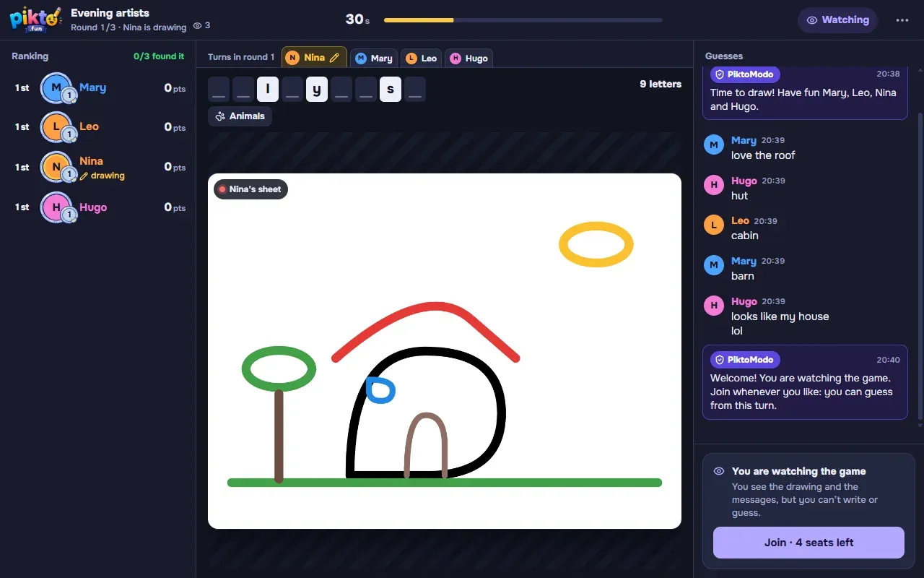The width and height of the screenshot is (924, 578).
Task: Click the guesses panel scrollbar
Action: click(x=920, y=267)
